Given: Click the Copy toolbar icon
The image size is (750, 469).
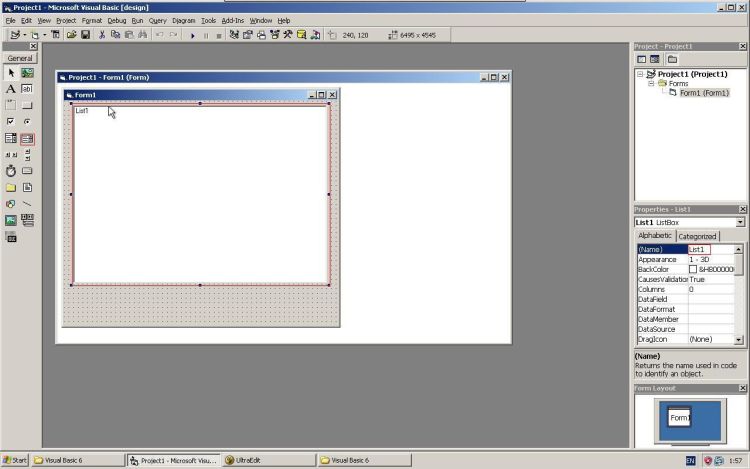Looking at the screenshot, I should click(x=115, y=35).
